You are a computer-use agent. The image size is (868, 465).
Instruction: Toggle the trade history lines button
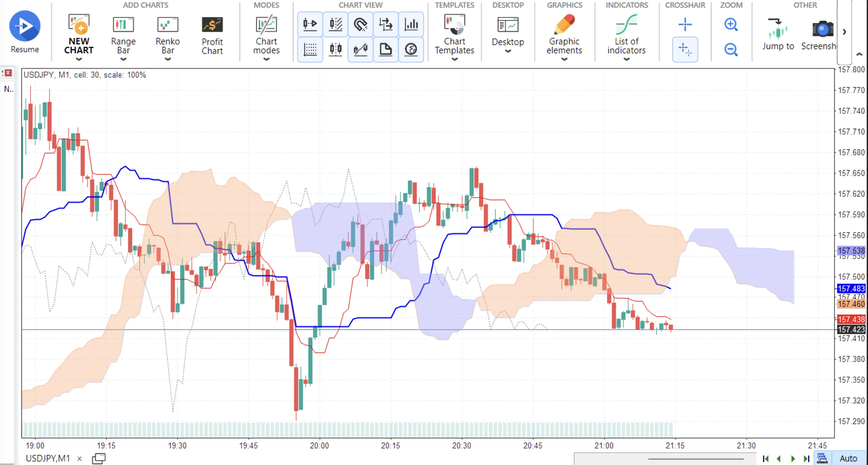point(360,49)
